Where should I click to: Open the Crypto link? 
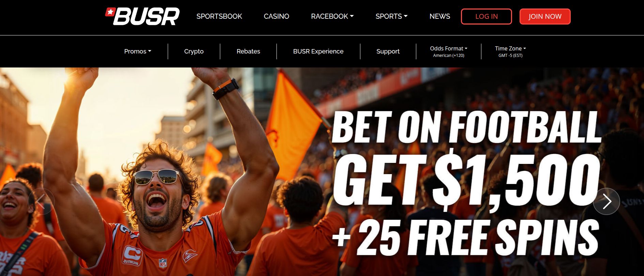click(x=194, y=51)
